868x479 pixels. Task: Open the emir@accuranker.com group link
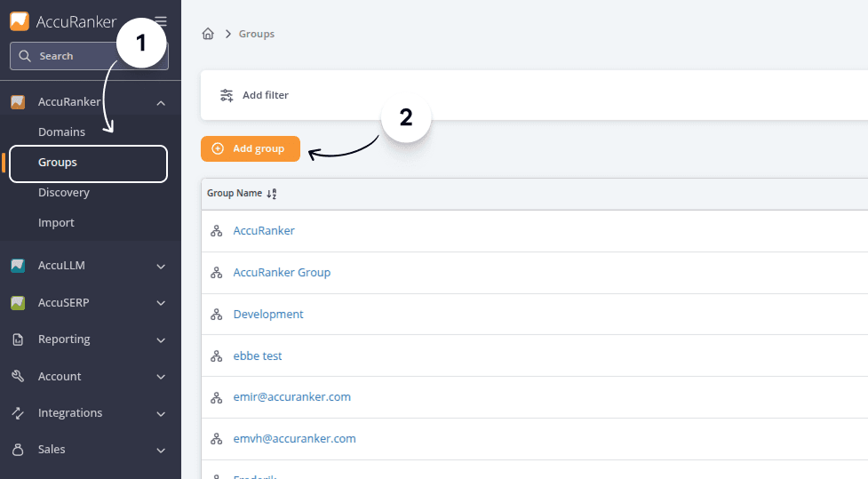[292, 397]
